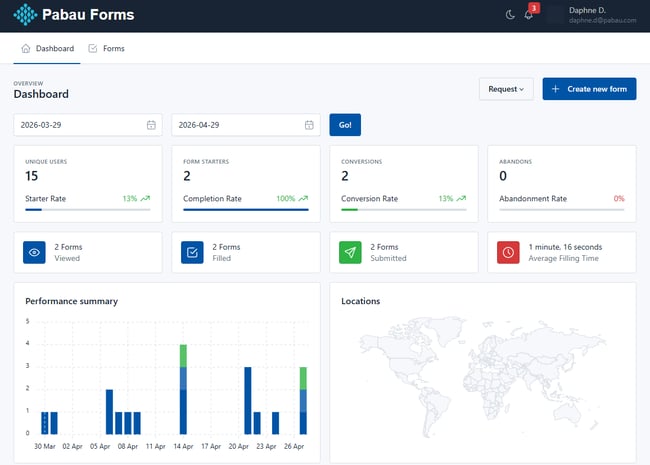650x465 pixels.
Task: Switch to the Dashboard tab
Action: (47, 48)
